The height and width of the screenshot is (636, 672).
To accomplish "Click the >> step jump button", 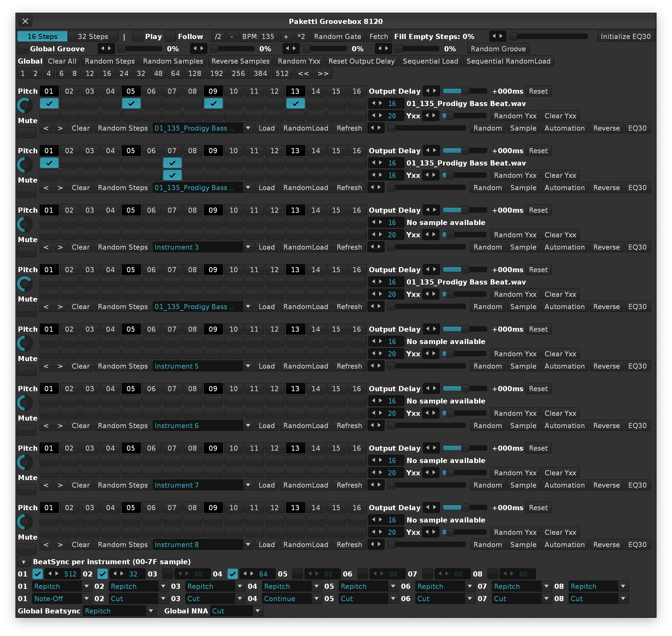I will tap(323, 74).
